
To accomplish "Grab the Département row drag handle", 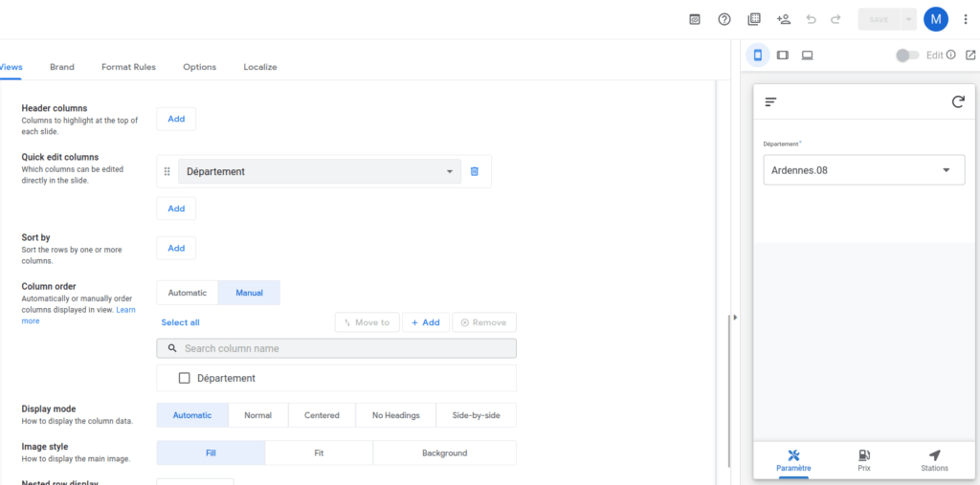I will click(x=167, y=171).
